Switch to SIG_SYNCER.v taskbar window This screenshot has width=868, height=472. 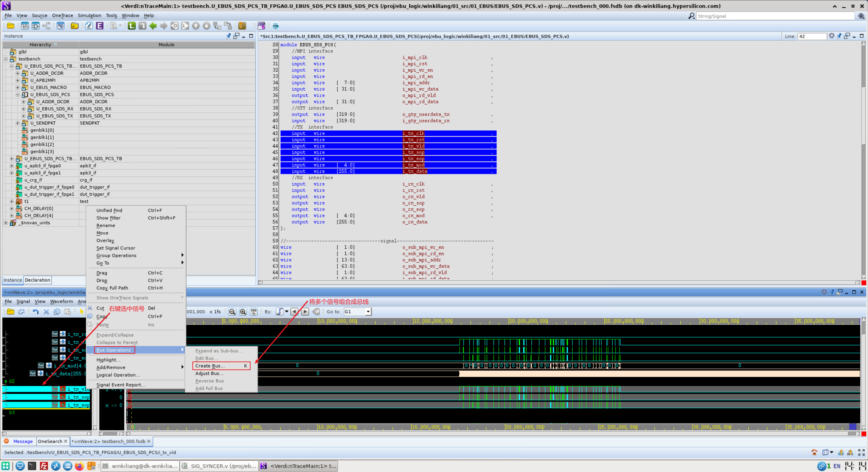[x=219, y=466]
